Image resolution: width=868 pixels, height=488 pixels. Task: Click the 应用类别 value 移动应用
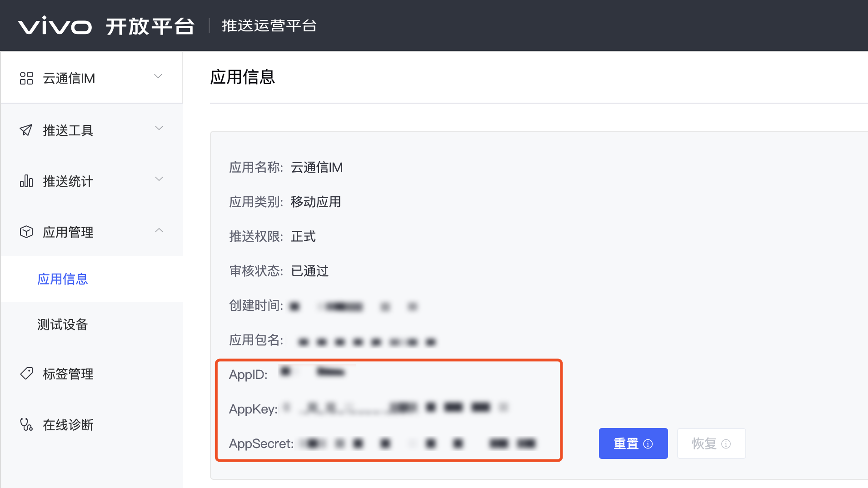pyautogui.click(x=316, y=202)
